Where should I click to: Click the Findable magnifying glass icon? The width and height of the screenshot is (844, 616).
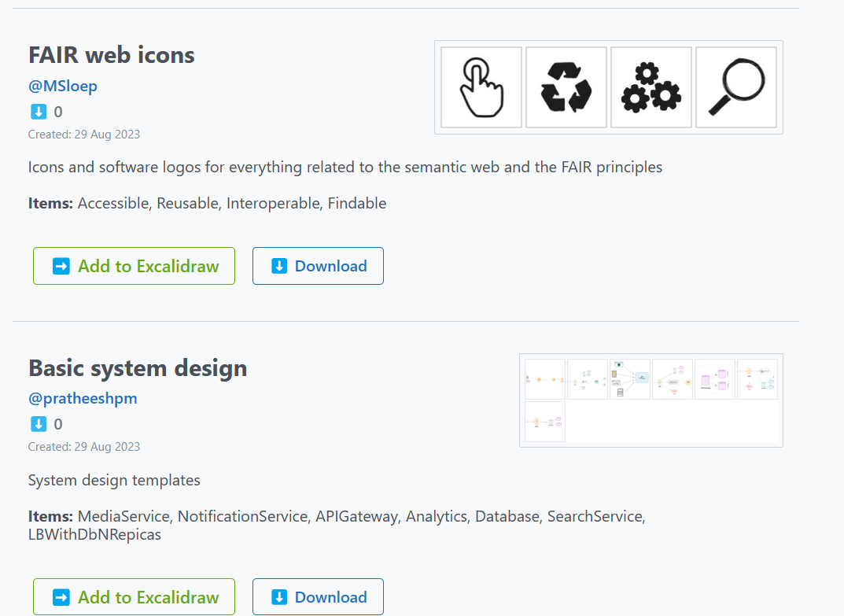point(736,87)
